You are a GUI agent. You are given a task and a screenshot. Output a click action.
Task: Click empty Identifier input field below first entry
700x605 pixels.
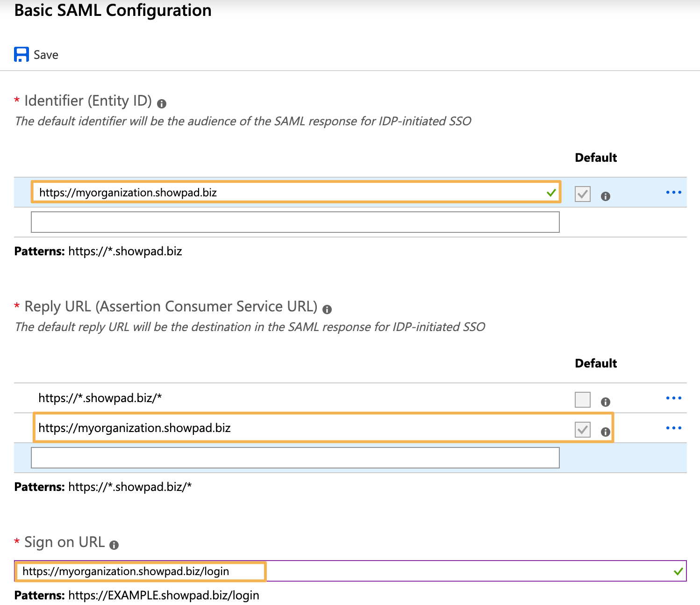(295, 222)
